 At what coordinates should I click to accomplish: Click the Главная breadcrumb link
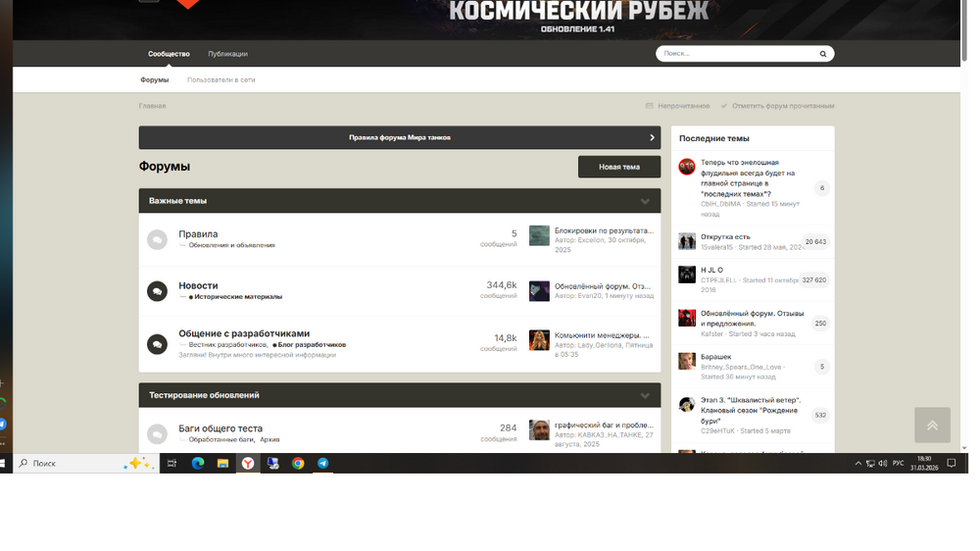tap(152, 106)
